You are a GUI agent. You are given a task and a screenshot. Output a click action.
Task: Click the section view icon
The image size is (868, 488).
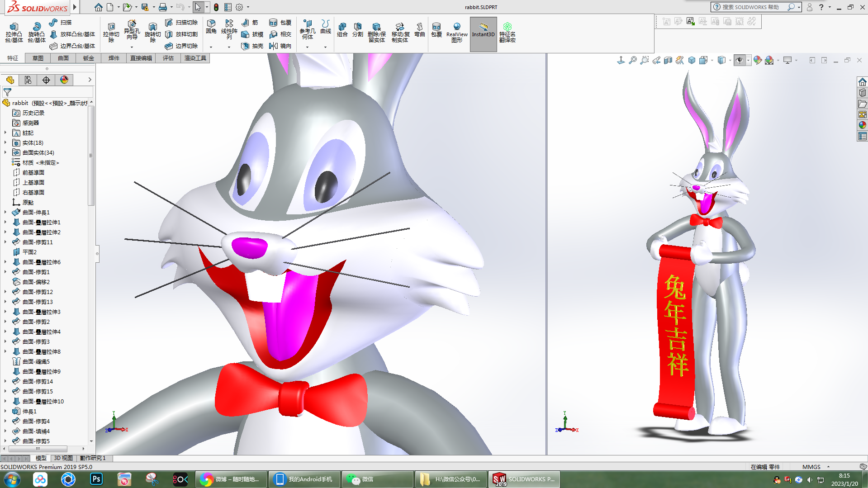click(x=668, y=60)
